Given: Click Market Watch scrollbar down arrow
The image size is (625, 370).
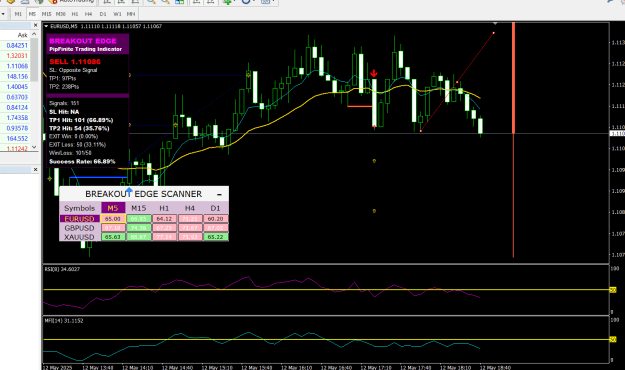Looking at the screenshot, I should pyautogui.click(x=34, y=147).
